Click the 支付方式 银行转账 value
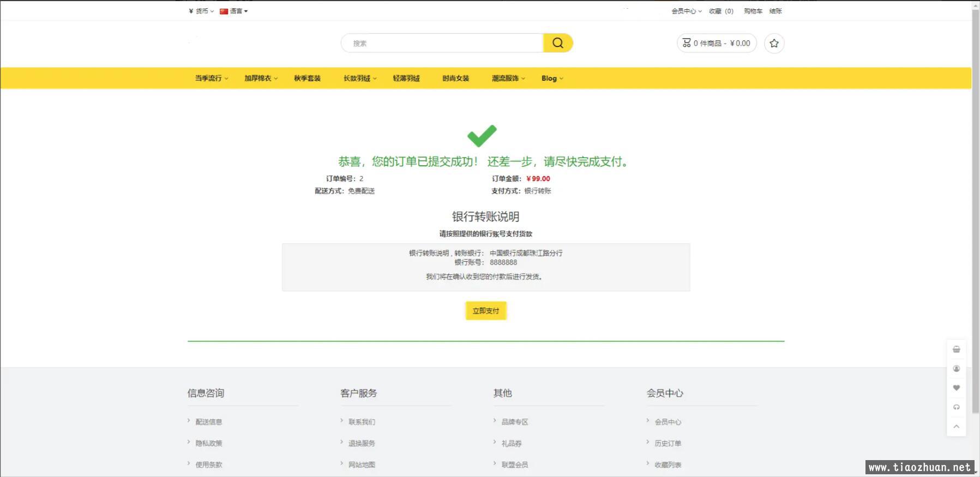The width and height of the screenshot is (980, 477). (538, 191)
